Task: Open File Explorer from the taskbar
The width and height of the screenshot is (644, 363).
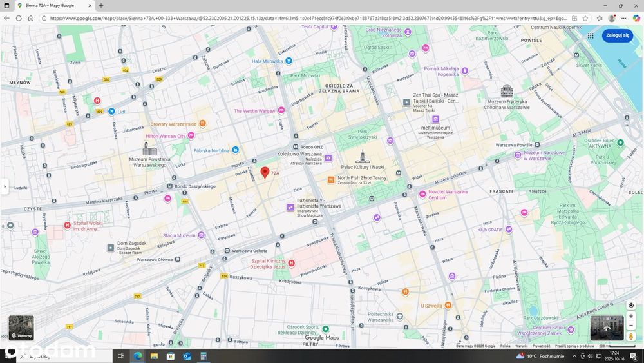Action: pyautogui.click(x=154, y=356)
